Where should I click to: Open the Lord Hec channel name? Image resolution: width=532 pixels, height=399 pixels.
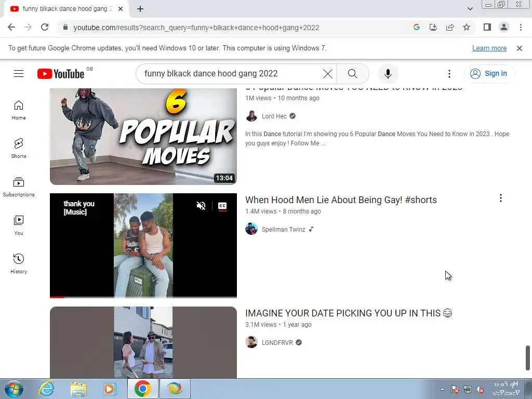coord(274,116)
